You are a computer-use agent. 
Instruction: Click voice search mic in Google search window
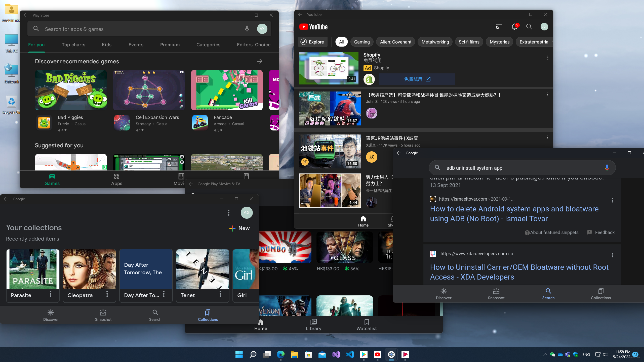[x=607, y=168]
